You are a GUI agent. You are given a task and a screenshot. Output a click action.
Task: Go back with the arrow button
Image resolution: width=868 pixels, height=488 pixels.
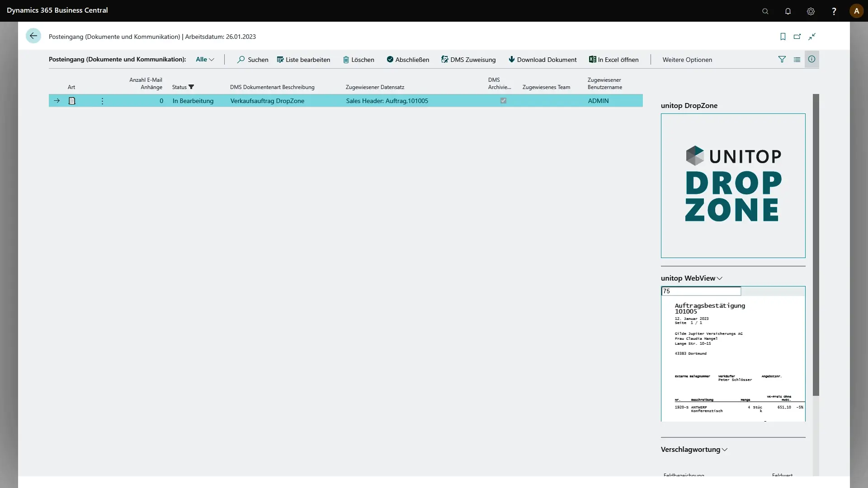click(x=33, y=36)
